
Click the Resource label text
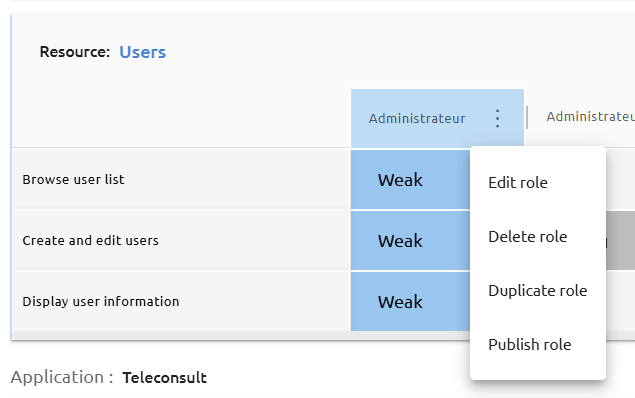75,52
